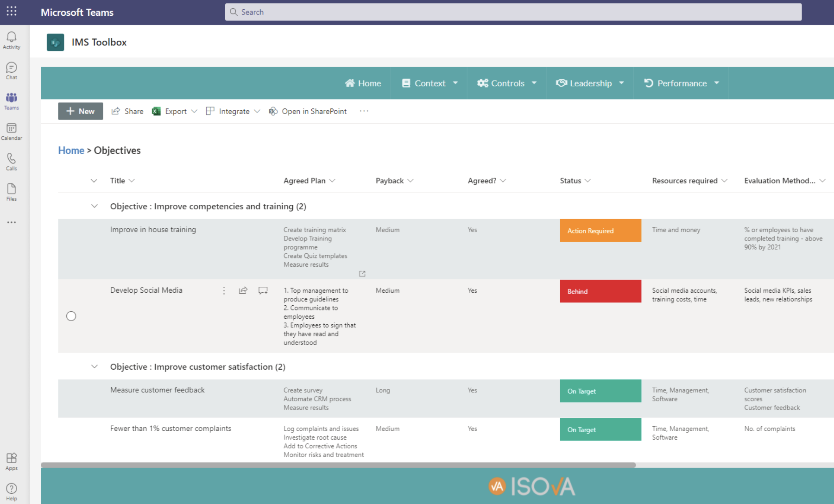Open Files from the Teams sidebar

click(x=11, y=192)
